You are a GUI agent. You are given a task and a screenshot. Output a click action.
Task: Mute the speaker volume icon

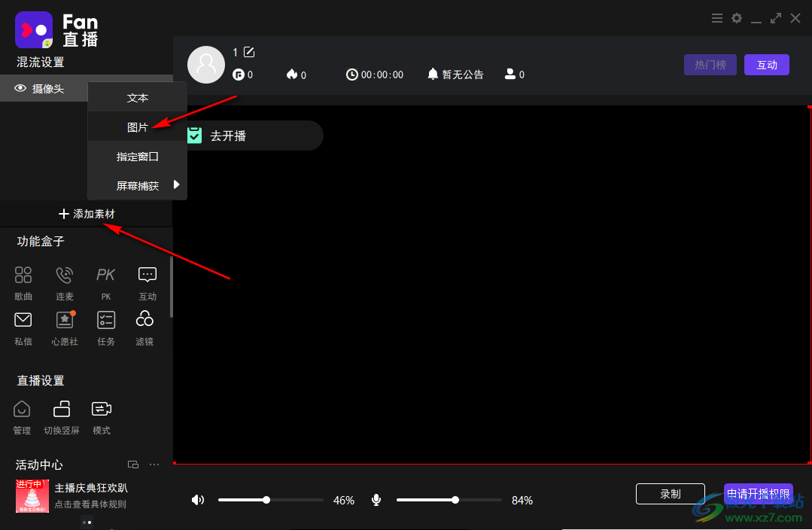(x=198, y=500)
